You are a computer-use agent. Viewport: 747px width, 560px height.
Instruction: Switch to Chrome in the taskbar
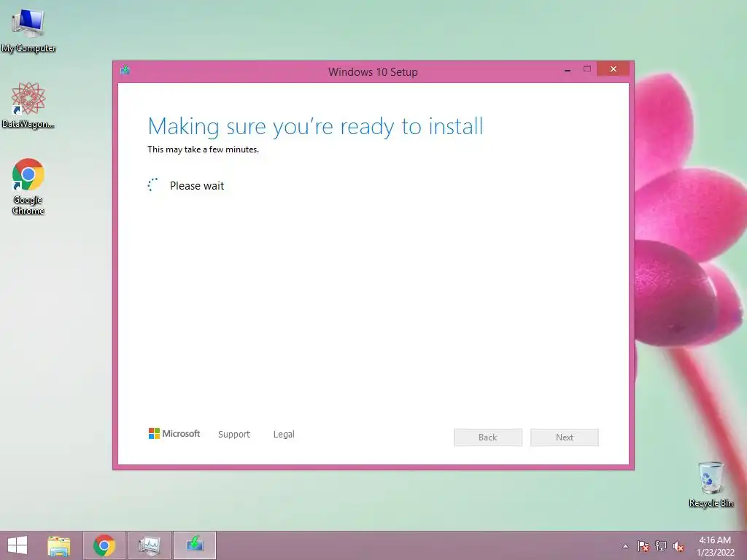pyautogui.click(x=104, y=545)
